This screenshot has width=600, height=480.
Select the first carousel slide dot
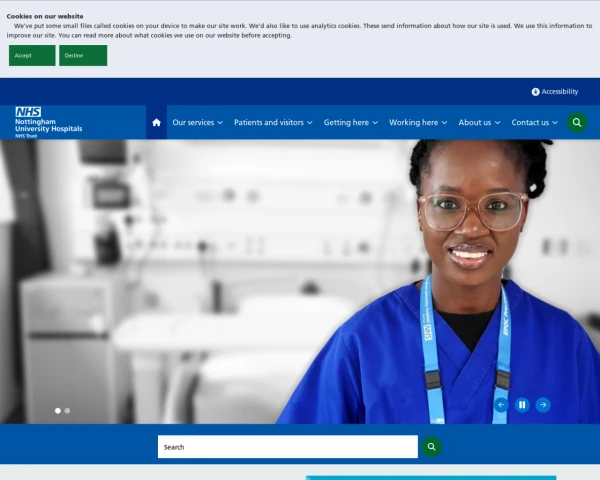58,411
